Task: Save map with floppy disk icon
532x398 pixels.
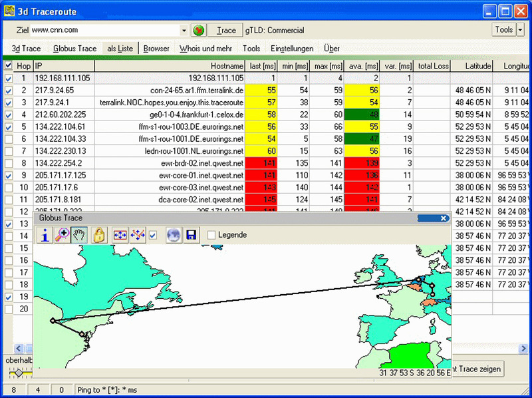Action: point(192,235)
